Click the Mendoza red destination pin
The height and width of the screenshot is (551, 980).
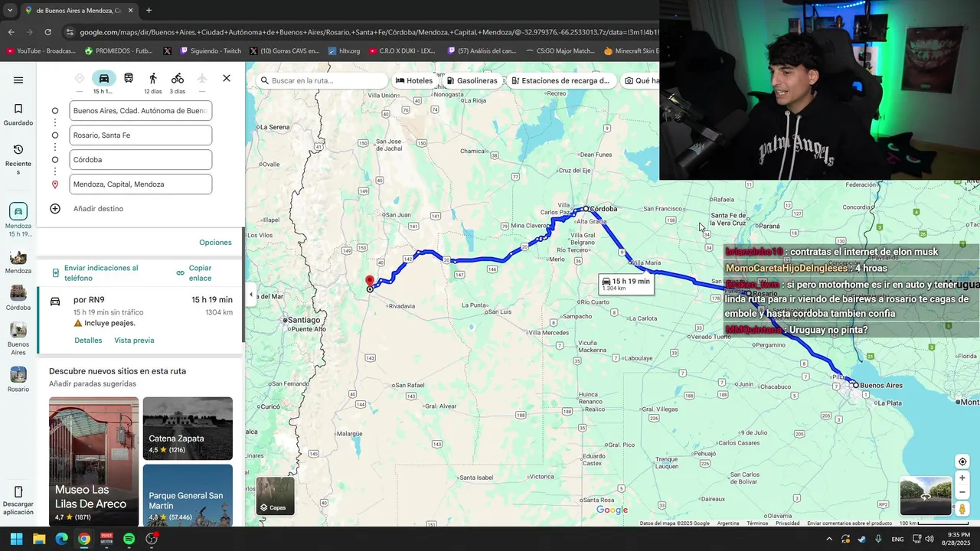[370, 282]
